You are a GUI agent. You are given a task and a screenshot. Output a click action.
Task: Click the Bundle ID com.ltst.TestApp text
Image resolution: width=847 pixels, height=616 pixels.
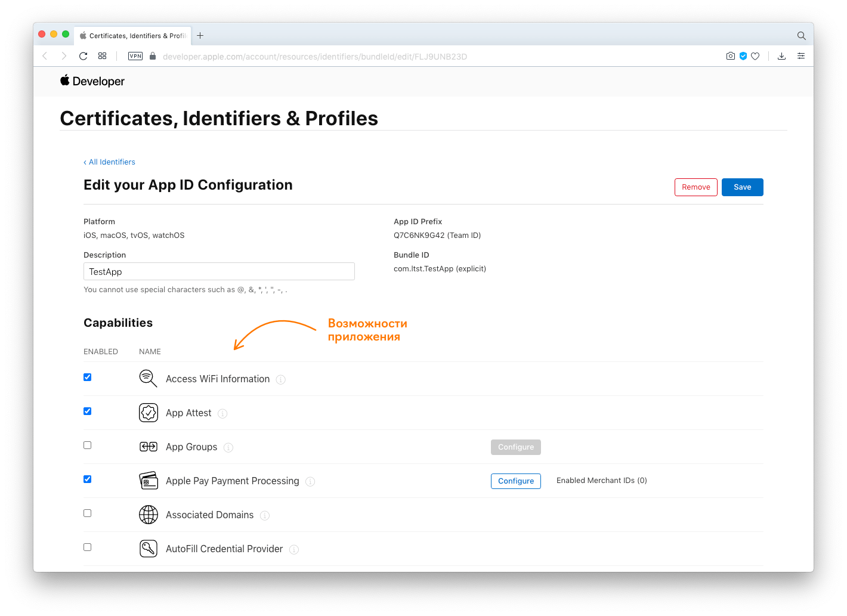pyautogui.click(x=440, y=269)
